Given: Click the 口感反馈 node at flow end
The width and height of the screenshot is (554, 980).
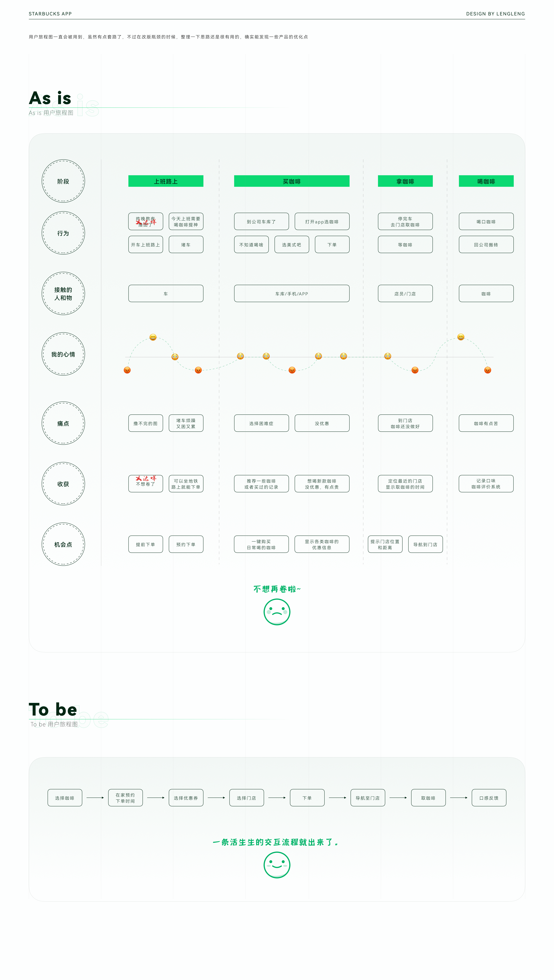Looking at the screenshot, I should tap(489, 798).
